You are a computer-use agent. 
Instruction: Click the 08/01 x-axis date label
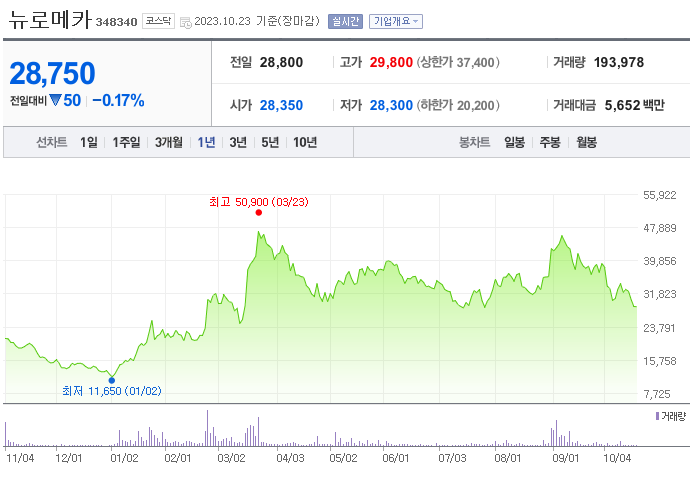point(508,458)
